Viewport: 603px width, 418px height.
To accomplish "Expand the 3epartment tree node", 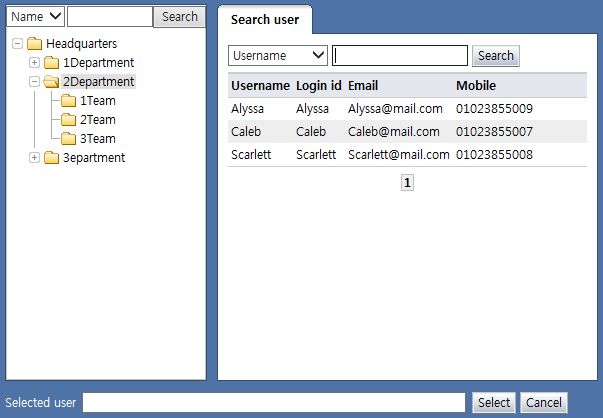I will (35, 158).
